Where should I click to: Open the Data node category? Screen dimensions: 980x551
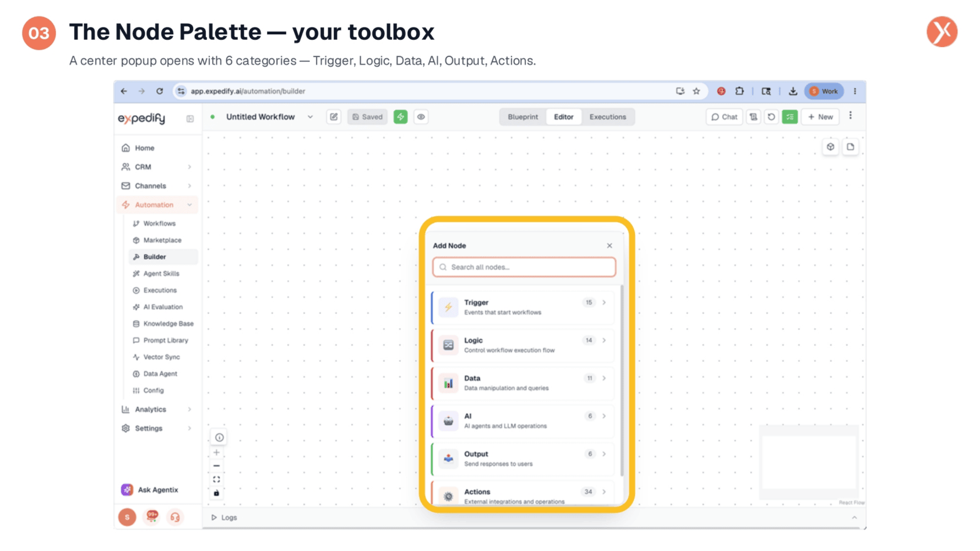[523, 383]
